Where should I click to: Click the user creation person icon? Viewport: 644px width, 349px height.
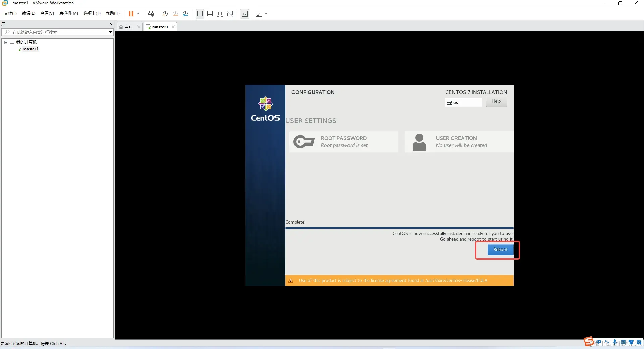pos(419,142)
